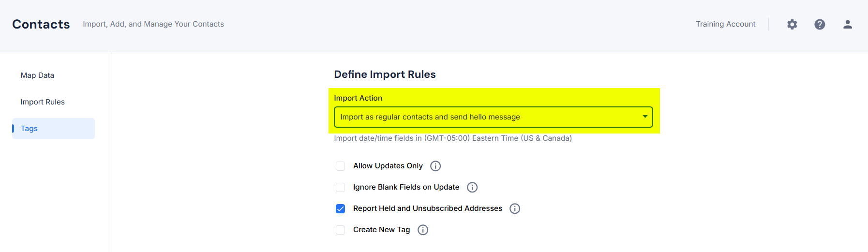Image resolution: width=868 pixels, height=252 pixels.
Task: Show info for Create New Tag
Action: pyautogui.click(x=423, y=230)
